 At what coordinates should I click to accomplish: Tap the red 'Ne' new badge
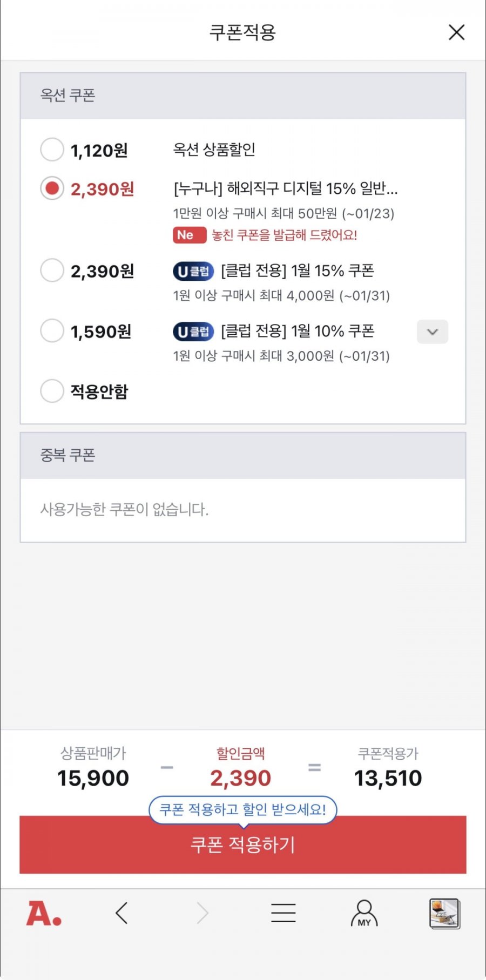point(189,235)
